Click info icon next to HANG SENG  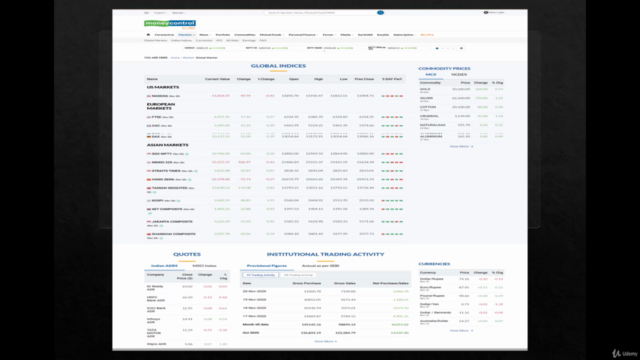pyautogui.click(x=190, y=180)
